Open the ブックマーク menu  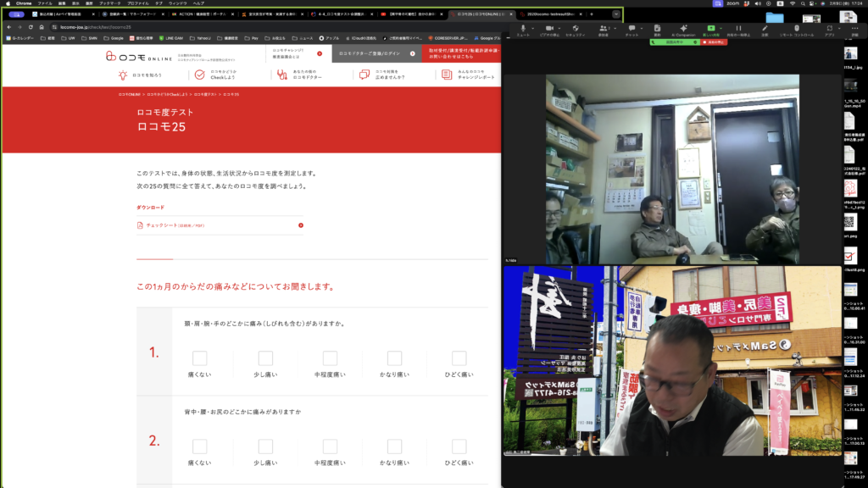109,3
